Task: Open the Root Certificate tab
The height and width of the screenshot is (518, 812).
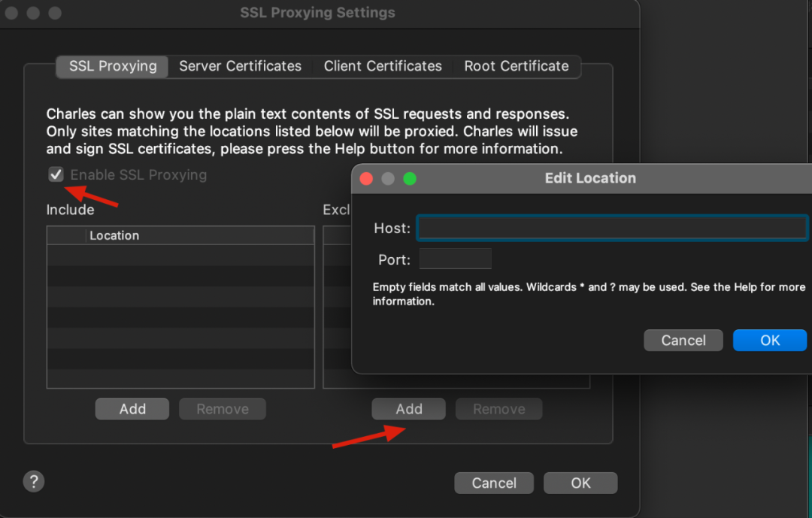Action: click(517, 66)
